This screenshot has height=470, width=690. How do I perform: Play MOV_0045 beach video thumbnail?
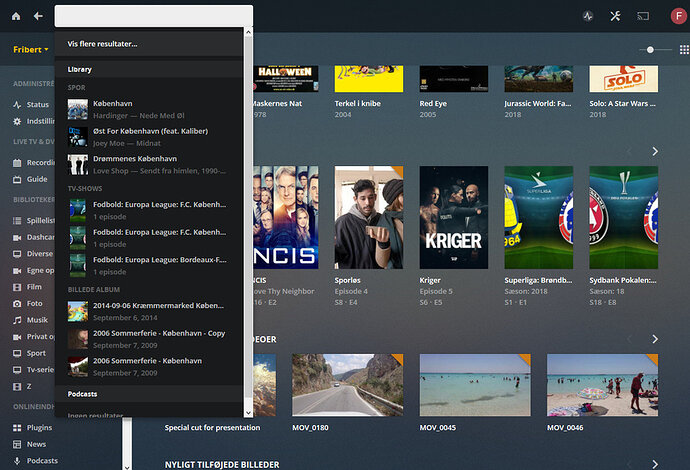pyautogui.click(x=475, y=385)
